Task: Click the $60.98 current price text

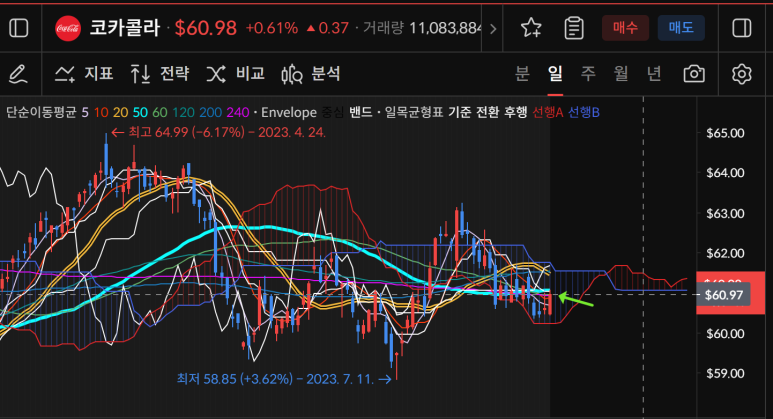Action: [206, 28]
